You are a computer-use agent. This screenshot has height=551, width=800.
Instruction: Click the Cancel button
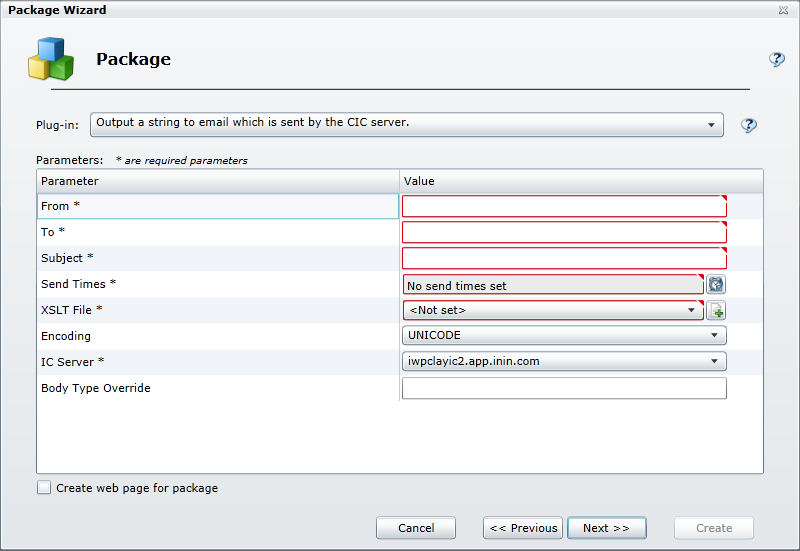[416, 528]
